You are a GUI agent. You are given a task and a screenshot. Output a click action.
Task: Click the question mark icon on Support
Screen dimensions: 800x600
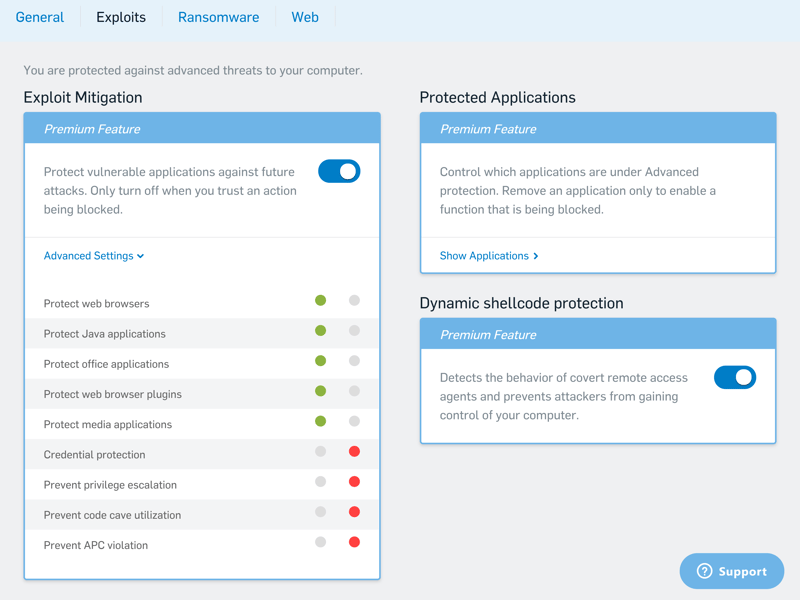[x=704, y=571]
